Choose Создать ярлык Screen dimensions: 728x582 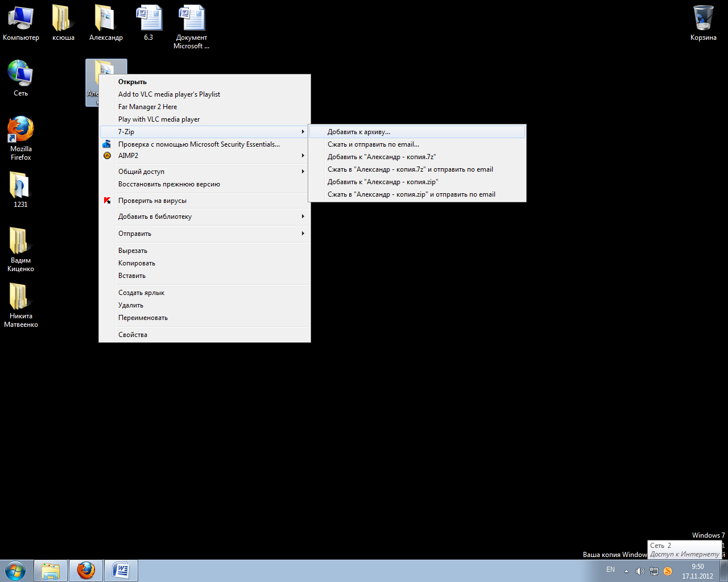coord(205,293)
